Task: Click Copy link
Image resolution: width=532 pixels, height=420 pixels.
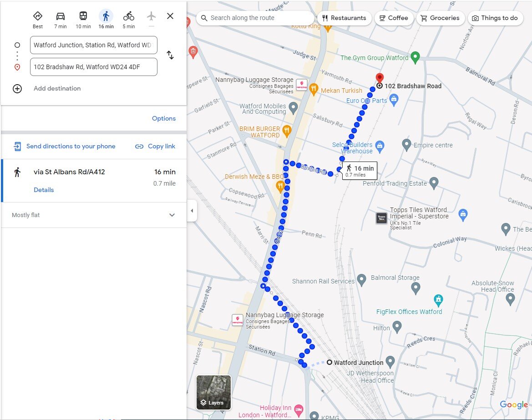Action: coord(156,147)
